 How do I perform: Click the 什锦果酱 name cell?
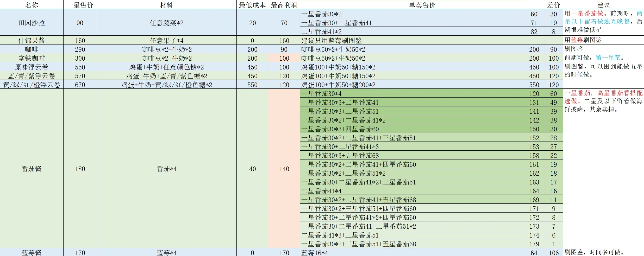32,40
